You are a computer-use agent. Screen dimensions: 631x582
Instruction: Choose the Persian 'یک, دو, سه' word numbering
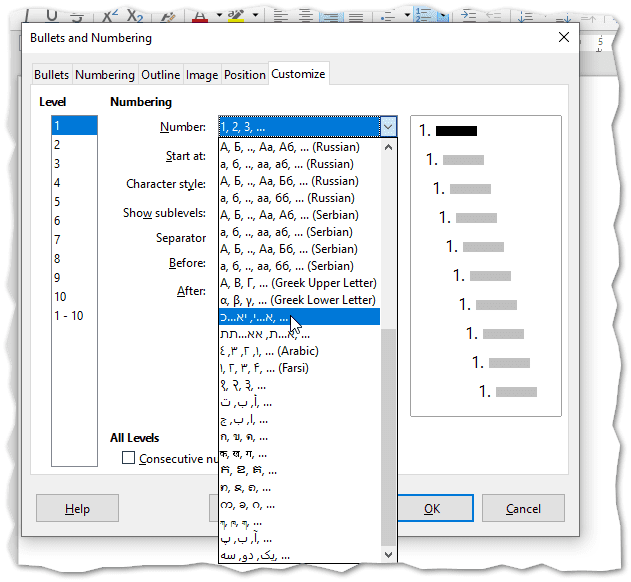[299, 556]
